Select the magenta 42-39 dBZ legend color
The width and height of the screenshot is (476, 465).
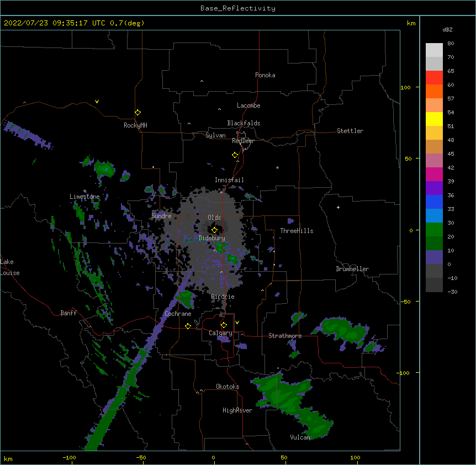434,174
